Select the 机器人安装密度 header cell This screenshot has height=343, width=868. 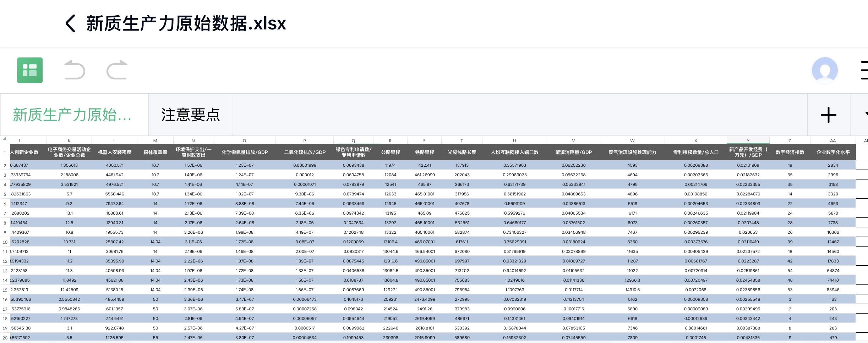tap(114, 152)
